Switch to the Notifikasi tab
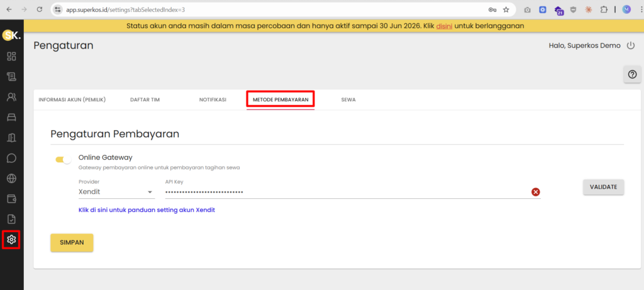The height and width of the screenshot is (290, 644). coord(213,100)
